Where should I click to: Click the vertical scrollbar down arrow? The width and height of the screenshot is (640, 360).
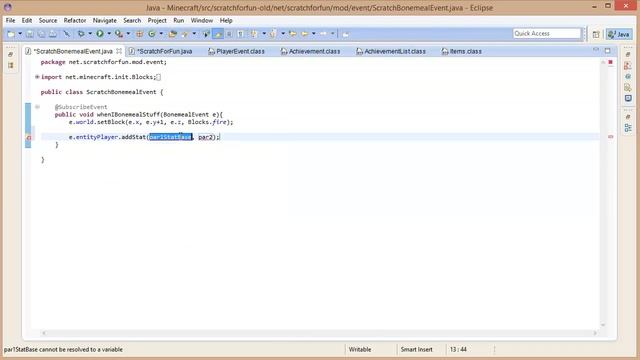coord(603,325)
